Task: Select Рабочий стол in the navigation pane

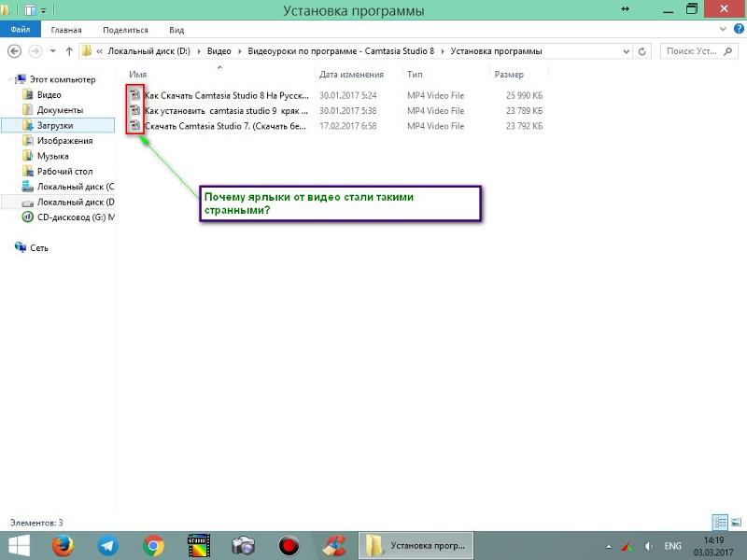Action: [64, 171]
